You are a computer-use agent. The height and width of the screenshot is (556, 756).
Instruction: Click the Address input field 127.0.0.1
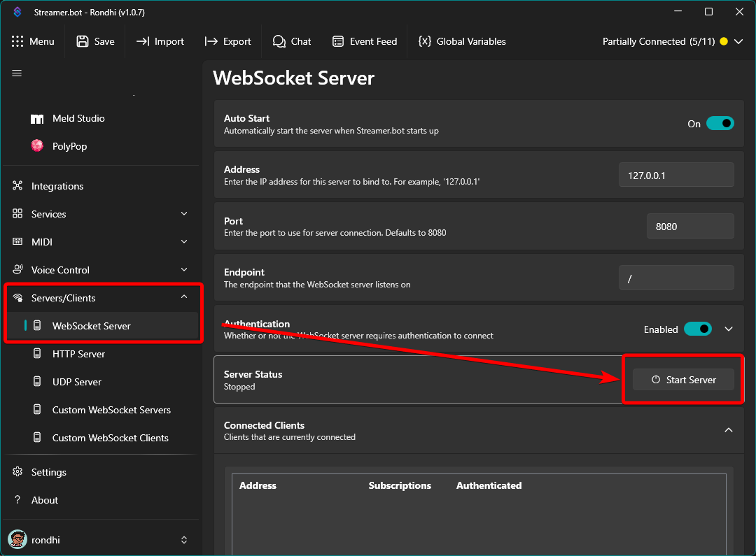[676, 175]
